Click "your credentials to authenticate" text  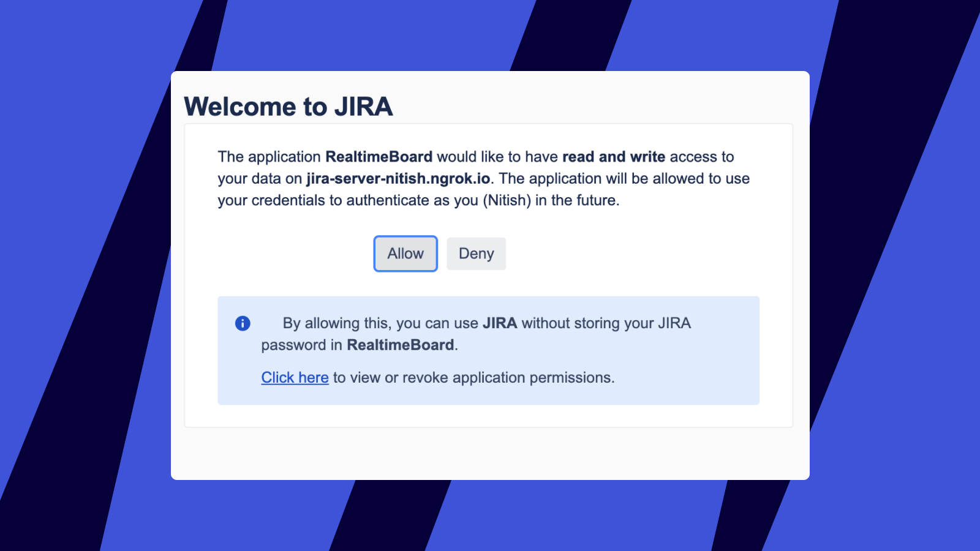(323, 201)
